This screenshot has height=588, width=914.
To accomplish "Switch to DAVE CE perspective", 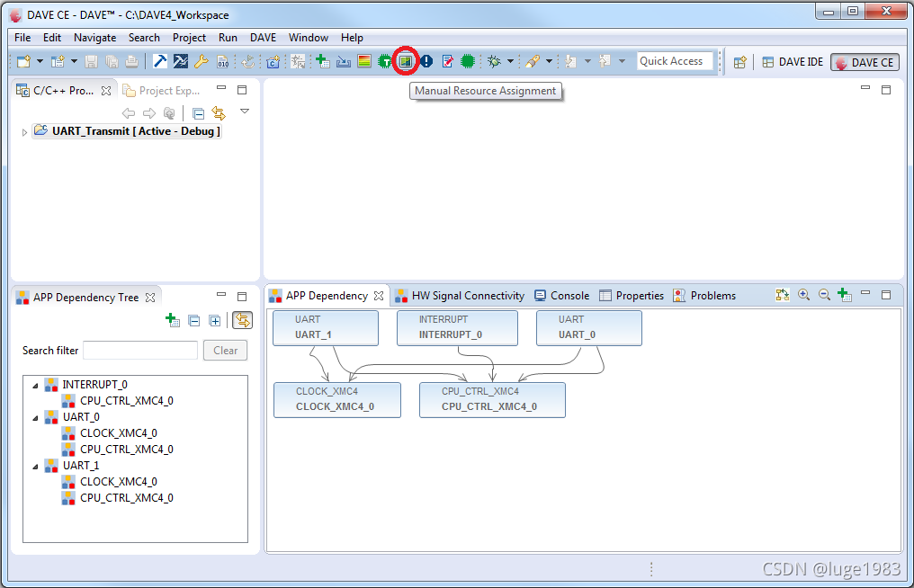I will click(865, 62).
